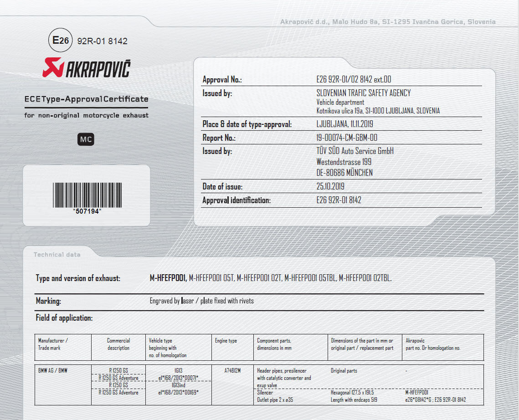Click the ECE Type-Approval Certificate heading
519x420 pixels.
coord(86,99)
